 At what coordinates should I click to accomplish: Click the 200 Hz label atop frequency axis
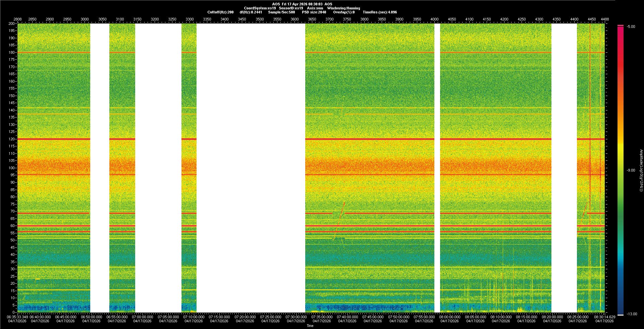click(12, 23)
